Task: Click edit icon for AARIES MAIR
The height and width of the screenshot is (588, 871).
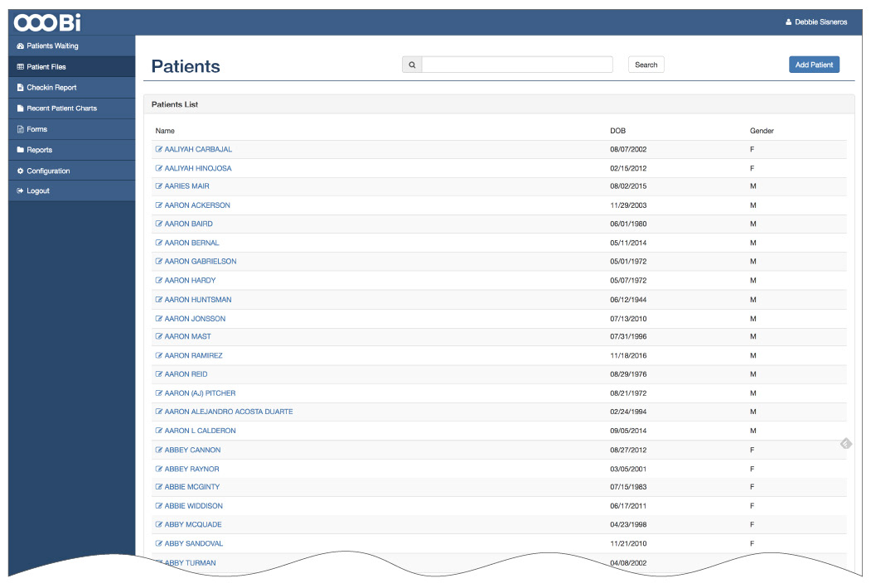Action: [x=159, y=186]
